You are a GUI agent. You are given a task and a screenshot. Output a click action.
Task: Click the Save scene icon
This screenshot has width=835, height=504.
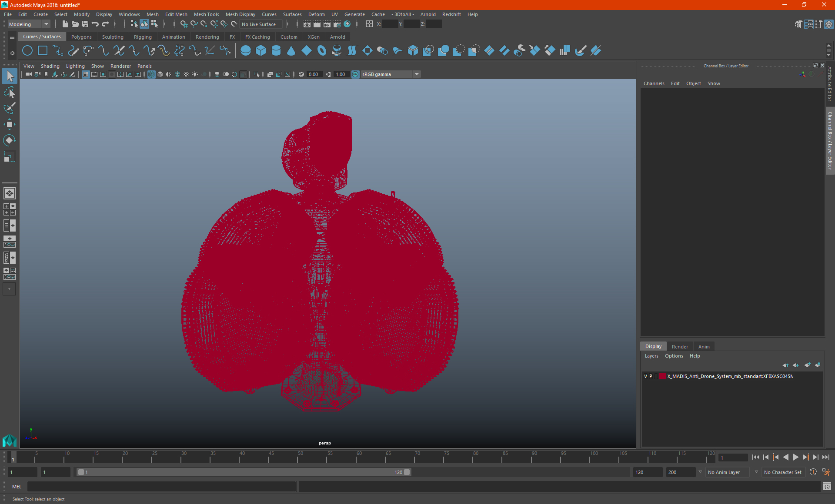click(x=85, y=24)
